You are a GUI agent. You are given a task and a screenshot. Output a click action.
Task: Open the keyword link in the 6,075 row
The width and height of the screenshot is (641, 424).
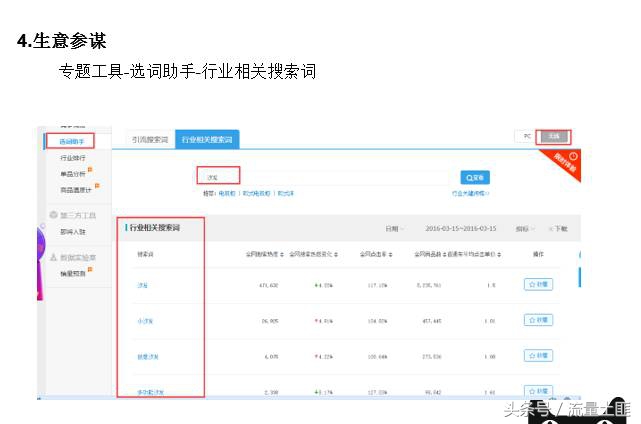point(148,357)
